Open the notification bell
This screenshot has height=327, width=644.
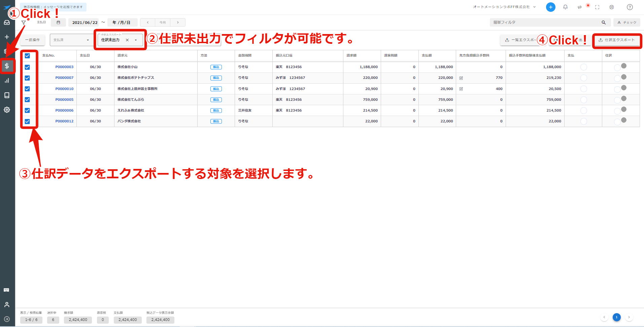[566, 7]
